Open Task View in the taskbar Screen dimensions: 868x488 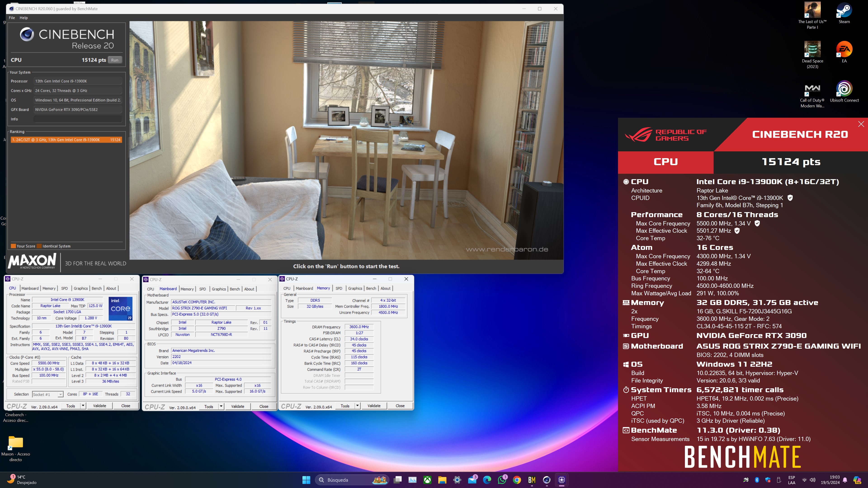click(x=398, y=480)
